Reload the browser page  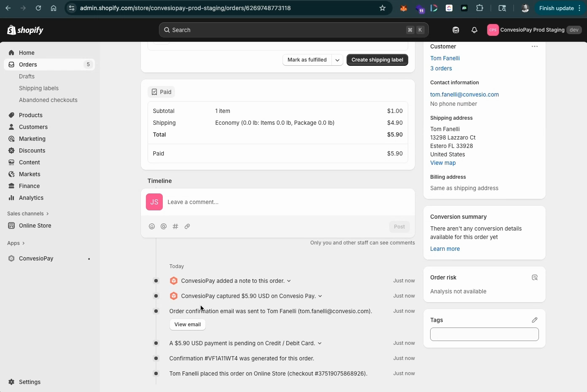(38, 8)
